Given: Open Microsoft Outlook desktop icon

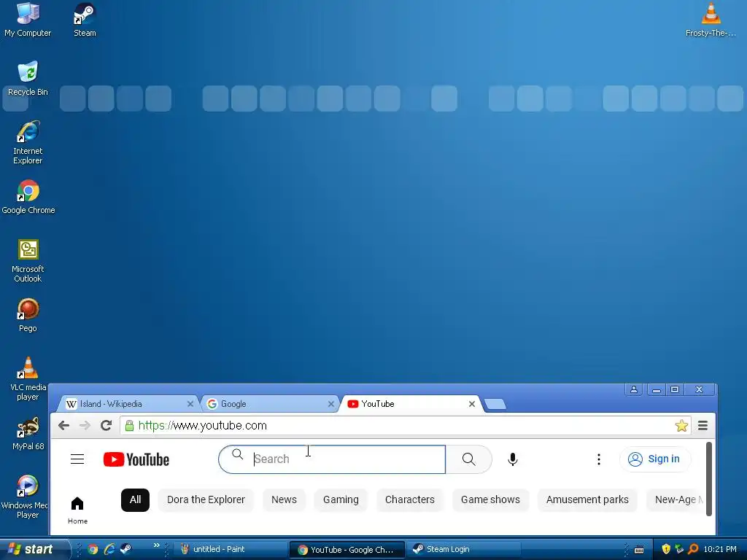Looking at the screenshot, I should pos(28,260).
